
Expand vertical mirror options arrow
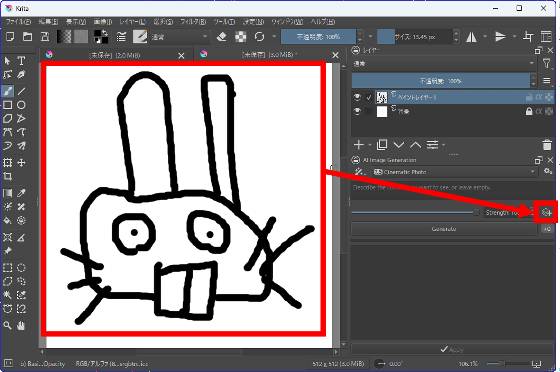514,36
